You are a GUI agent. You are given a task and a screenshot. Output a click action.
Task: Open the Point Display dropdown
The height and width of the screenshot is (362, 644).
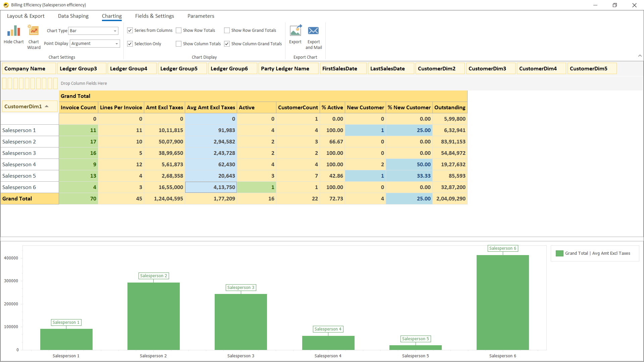pos(117,44)
